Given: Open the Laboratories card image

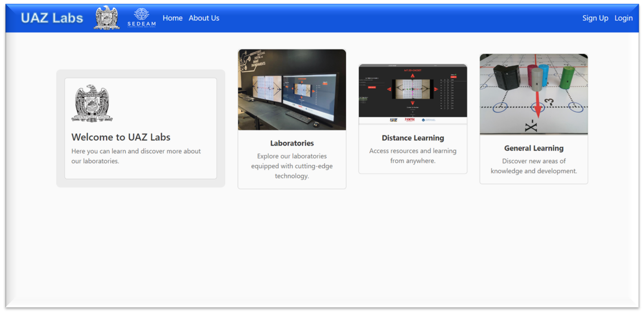Looking at the screenshot, I should [x=292, y=90].
